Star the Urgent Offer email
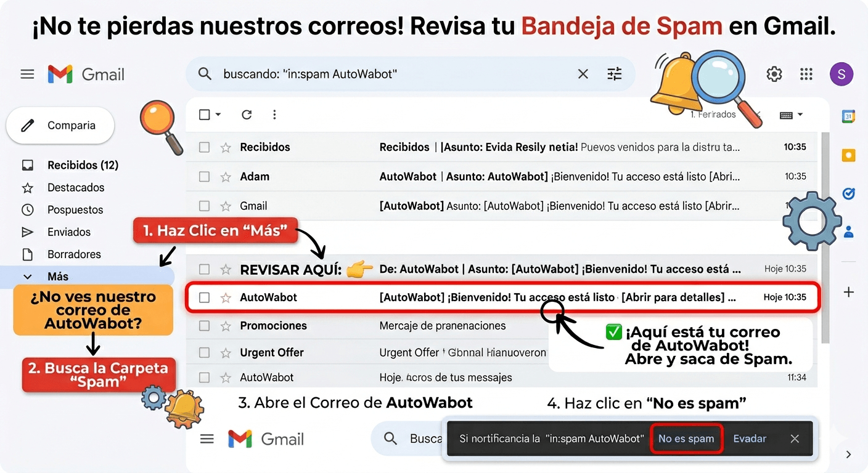Image resolution: width=868 pixels, height=473 pixels. [226, 353]
